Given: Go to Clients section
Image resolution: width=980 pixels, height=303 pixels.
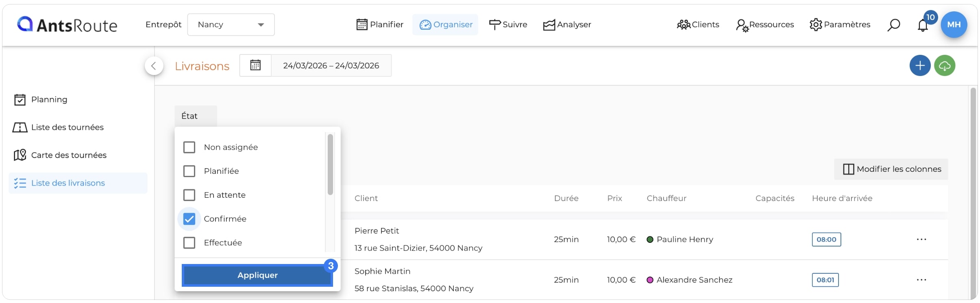Looking at the screenshot, I should point(698,25).
